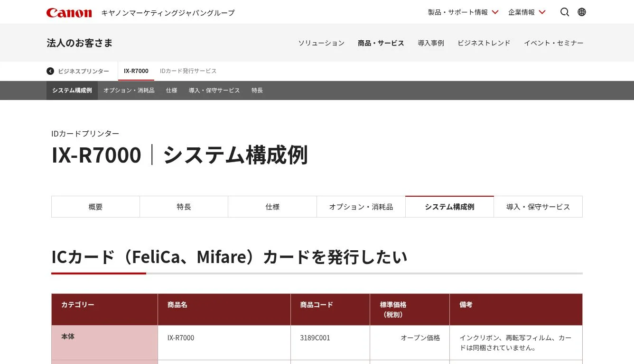Click back arrow icon beside ビジネスプリンター
The width and height of the screenshot is (634, 364).
[x=50, y=71]
